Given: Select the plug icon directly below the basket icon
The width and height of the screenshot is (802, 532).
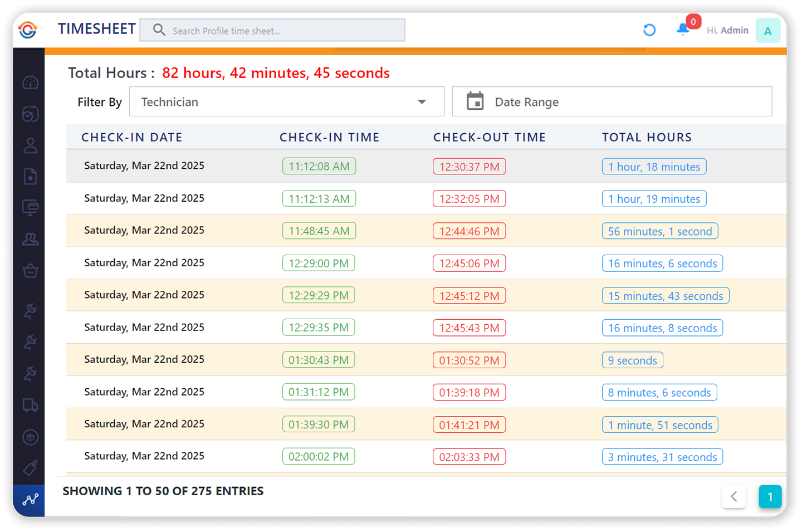Looking at the screenshot, I should coord(30,311).
